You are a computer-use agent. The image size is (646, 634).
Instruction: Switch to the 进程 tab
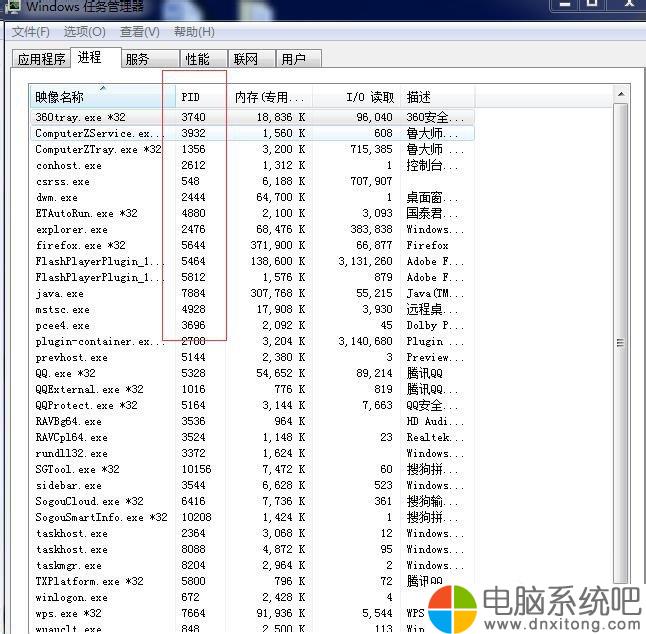[x=96, y=57]
